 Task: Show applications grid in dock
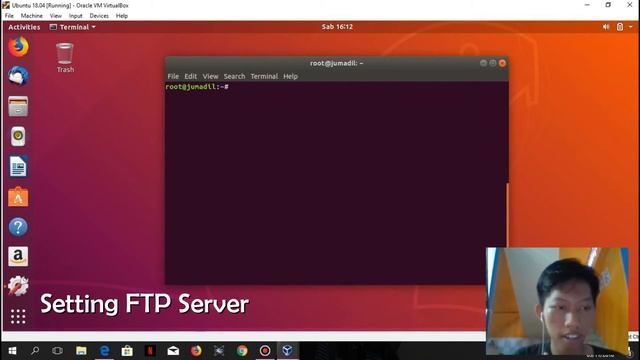click(x=18, y=316)
